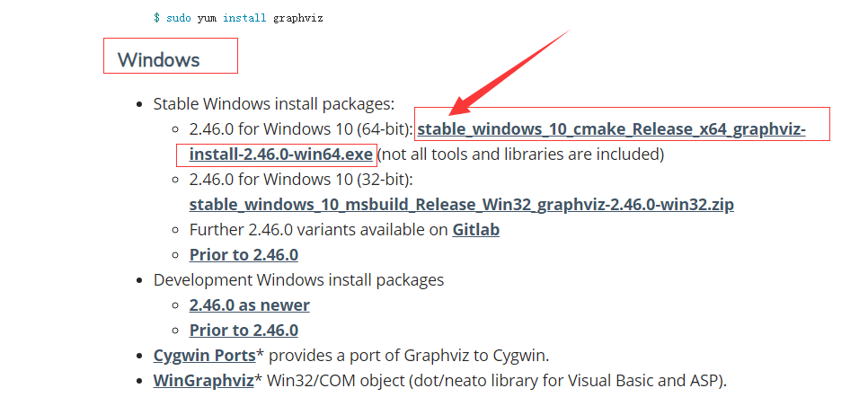The width and height of the screenshot is (868, 406).
Task: Open 'Prior to 2.46.0' under Development packages
Action: click(x=244, y=331)
